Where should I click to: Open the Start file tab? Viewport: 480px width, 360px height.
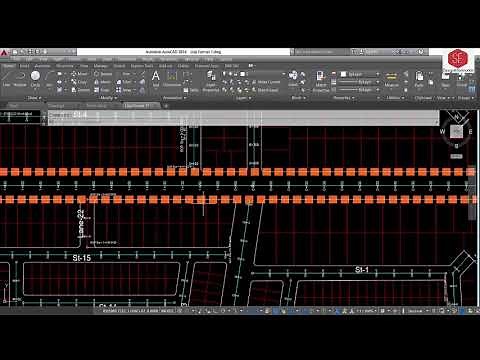(13, 106)
